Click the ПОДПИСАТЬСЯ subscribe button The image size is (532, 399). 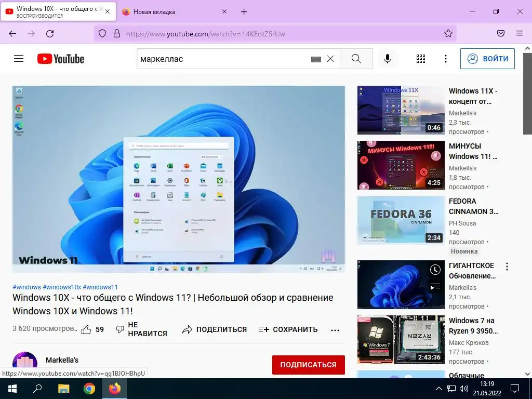click(309, 365)
